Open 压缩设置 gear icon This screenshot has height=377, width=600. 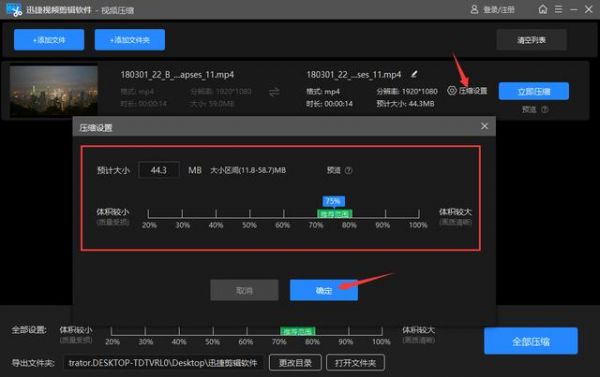(452, 91)
